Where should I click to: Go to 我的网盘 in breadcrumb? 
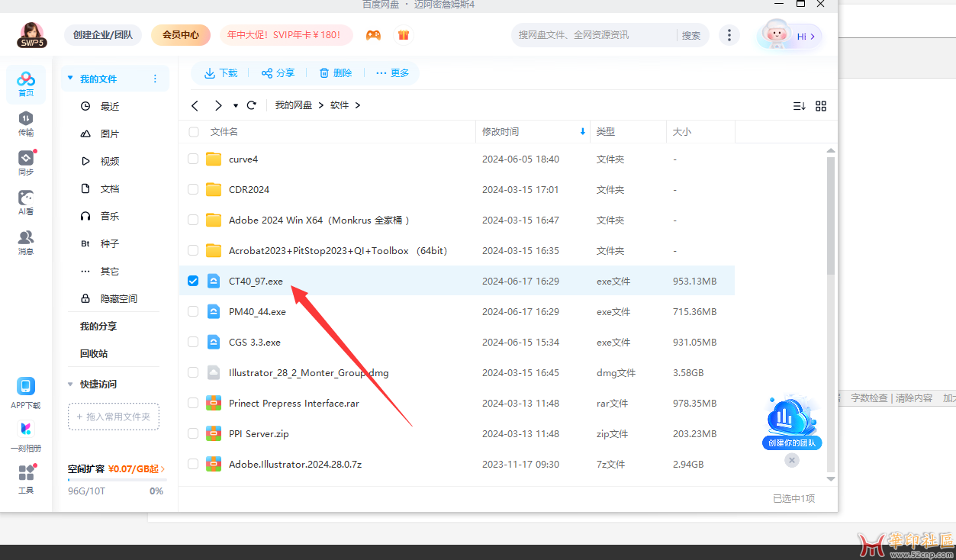click(x=294, y=105)
